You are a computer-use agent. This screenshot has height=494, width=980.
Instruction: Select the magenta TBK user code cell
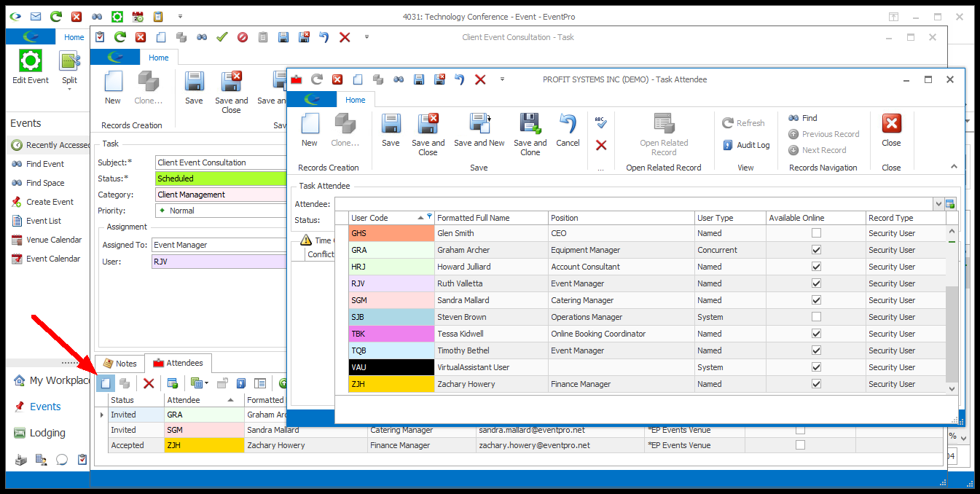[x=391, y=334]
